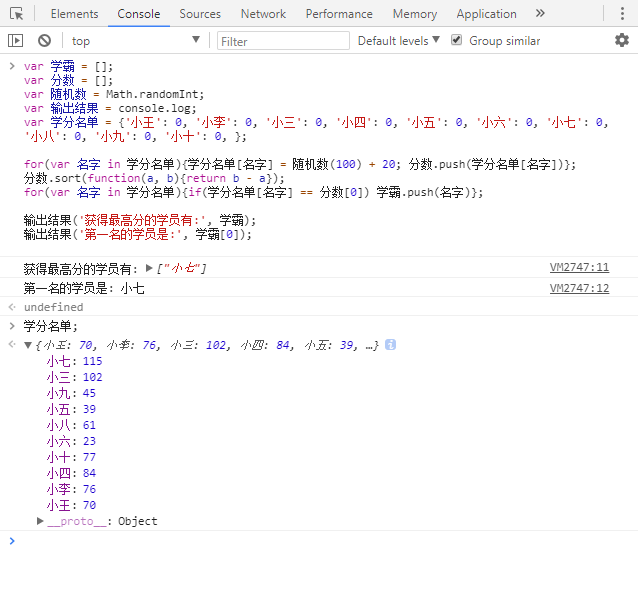
Task: Open the top context dropdown
Action: pos(135,41)
